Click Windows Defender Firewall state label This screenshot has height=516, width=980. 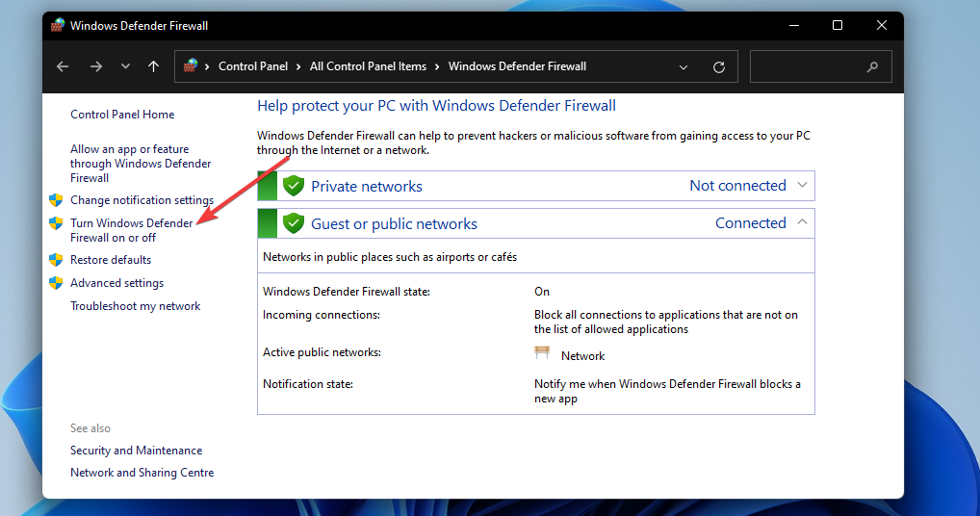(347, 292)
